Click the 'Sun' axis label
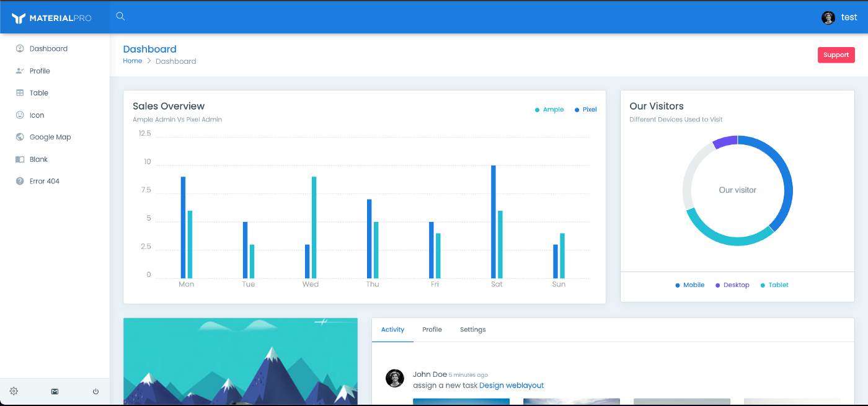 [x=559, y=285]
